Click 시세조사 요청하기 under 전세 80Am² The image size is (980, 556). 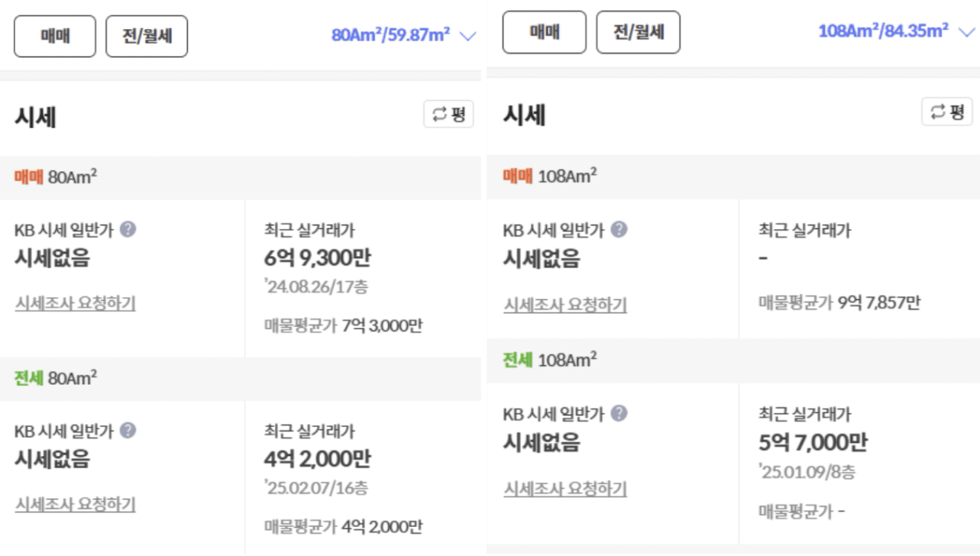pos(76,504)
